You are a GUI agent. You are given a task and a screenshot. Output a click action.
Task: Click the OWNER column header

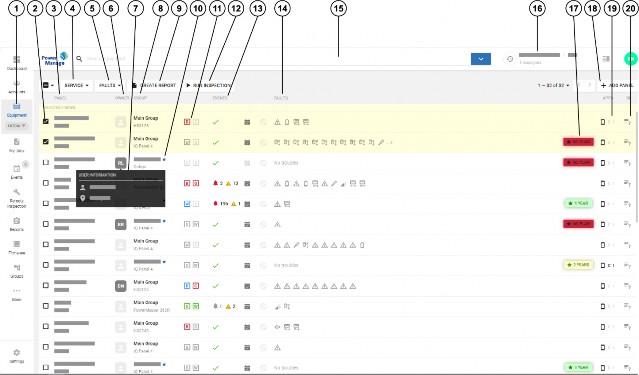point(121,98)
